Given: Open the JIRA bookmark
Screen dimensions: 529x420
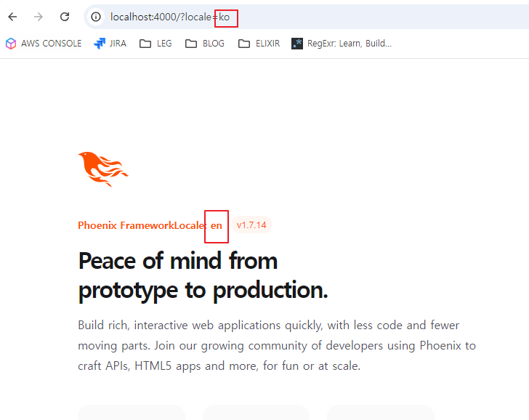Looking at the screenshot, I should [x=110, y=44].
